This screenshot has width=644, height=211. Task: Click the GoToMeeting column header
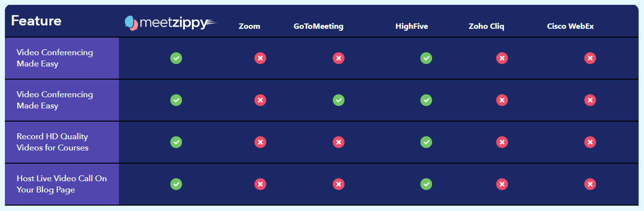pos(319,26)
